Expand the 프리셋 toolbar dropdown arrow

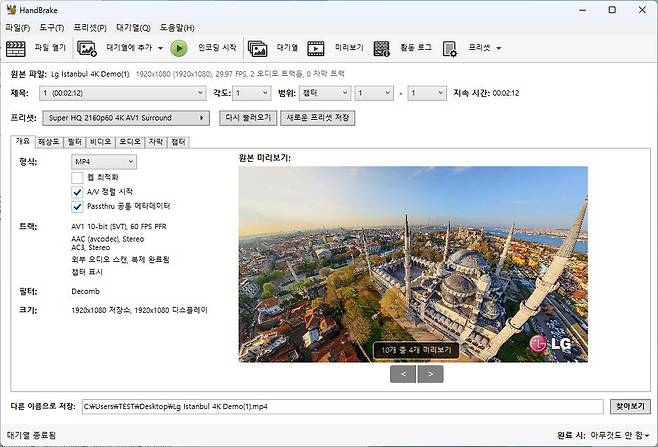tap(499, 48)
